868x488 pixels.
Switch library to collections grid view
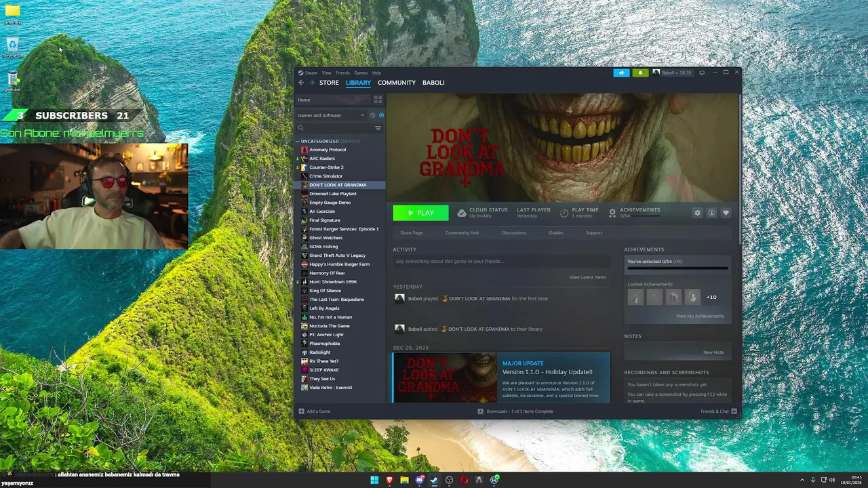coord(378,100)
